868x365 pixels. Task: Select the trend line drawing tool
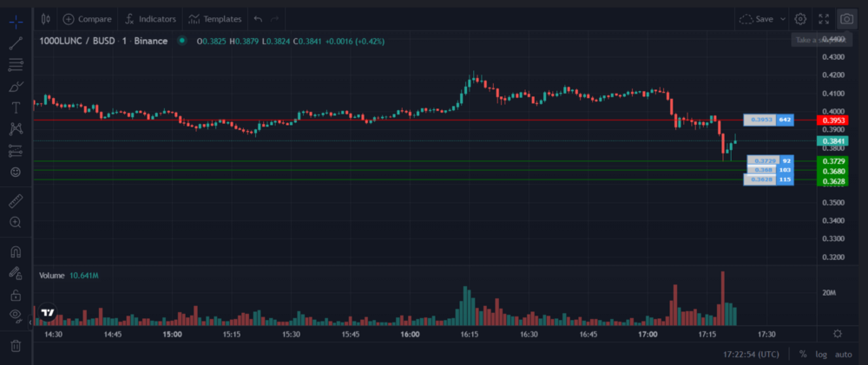tap(16, 43)
